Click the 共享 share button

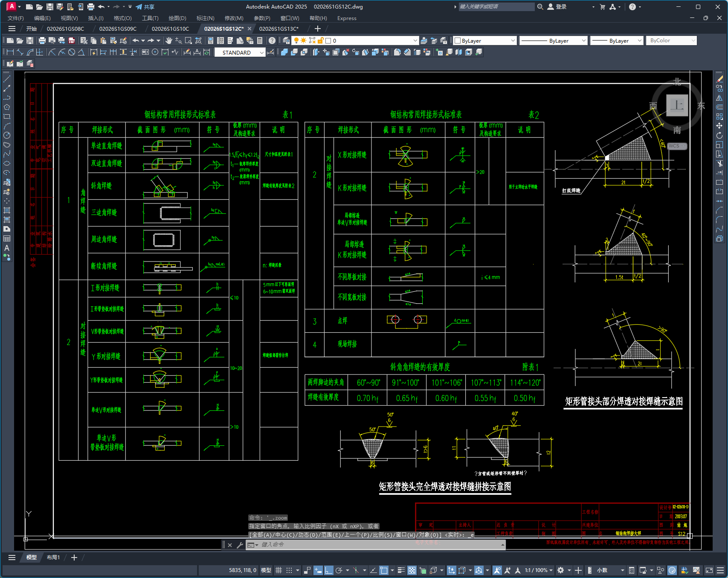click(145, 7)
